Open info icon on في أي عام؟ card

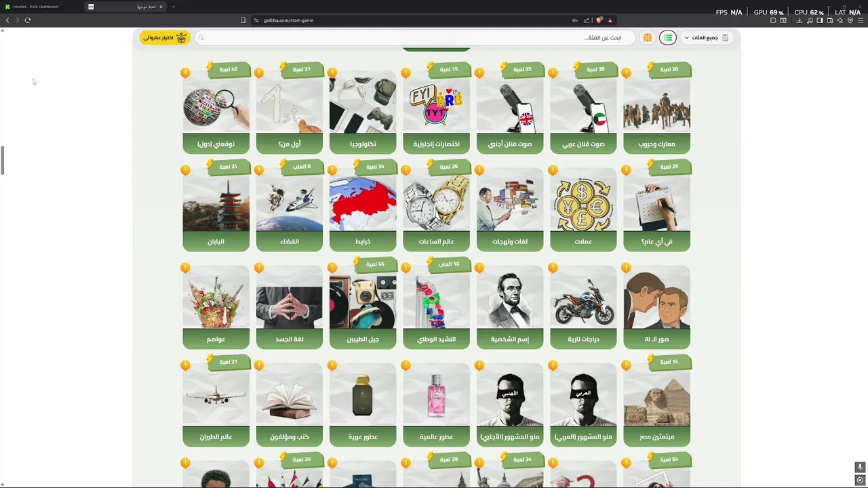[x=626, y=170]
